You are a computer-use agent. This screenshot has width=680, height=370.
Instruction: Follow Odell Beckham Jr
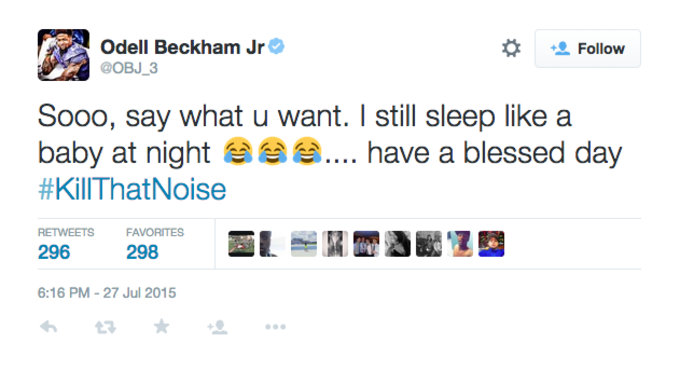(588, 49)
